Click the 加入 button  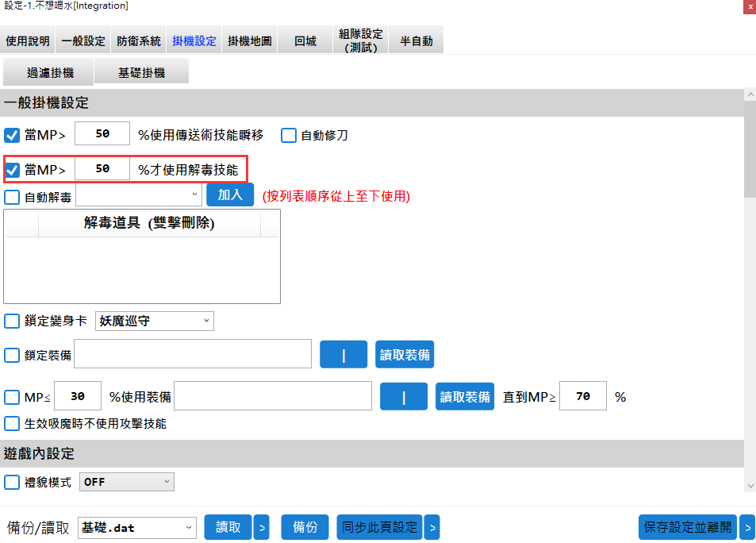pos(230,194)
